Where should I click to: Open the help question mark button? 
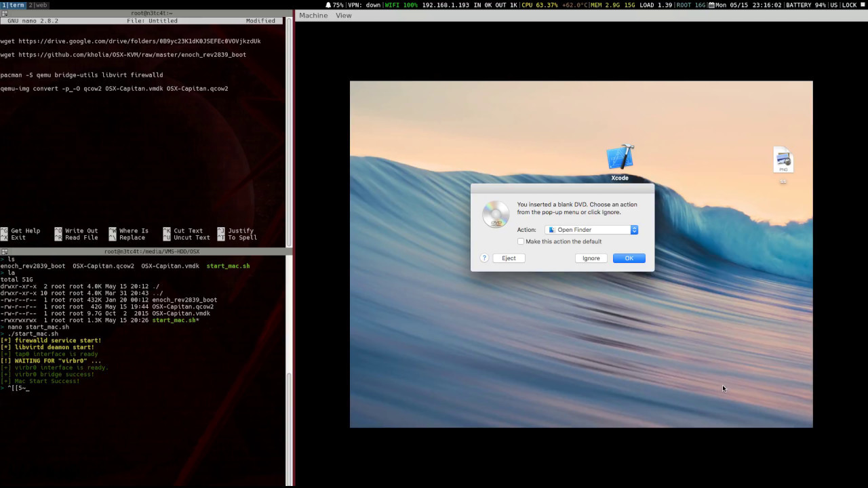(484, 258)
